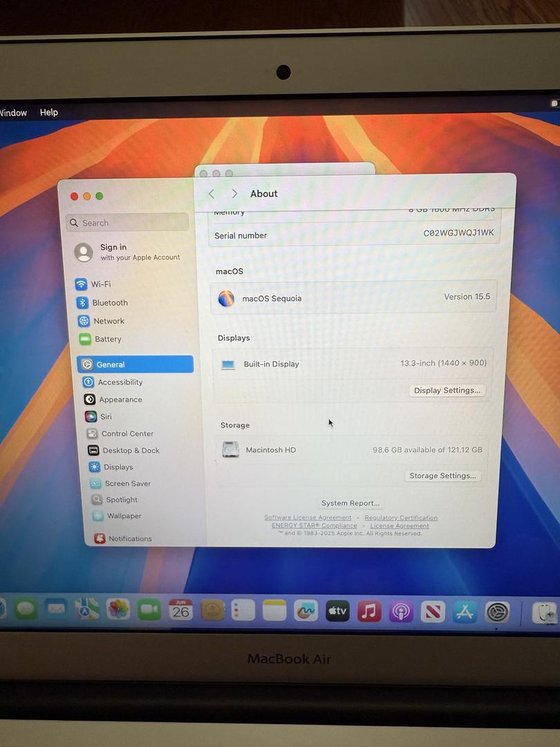Image resolution: width=560 pixels, height=747 pixels.
Task: Open the Help menu
Action: [x=49, y=112]
